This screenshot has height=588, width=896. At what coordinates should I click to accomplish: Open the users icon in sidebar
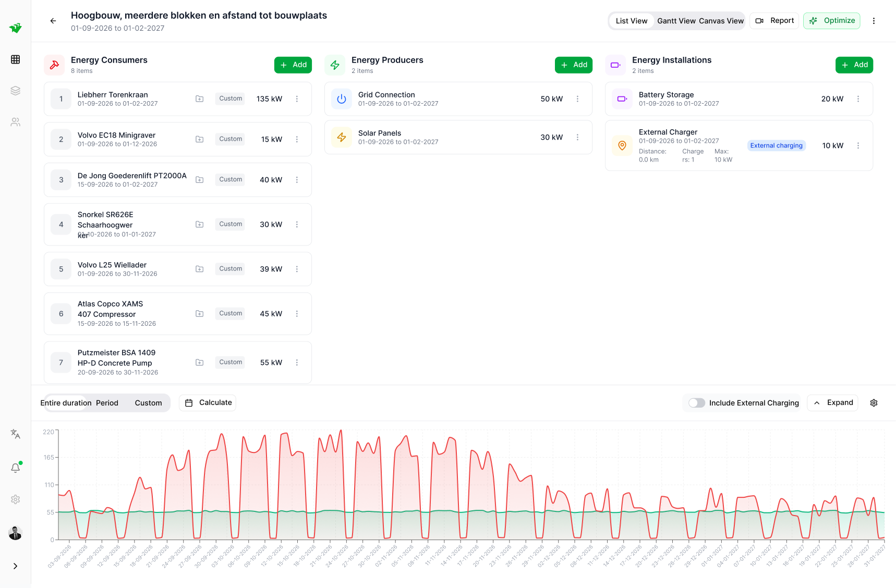coord(16,122)
